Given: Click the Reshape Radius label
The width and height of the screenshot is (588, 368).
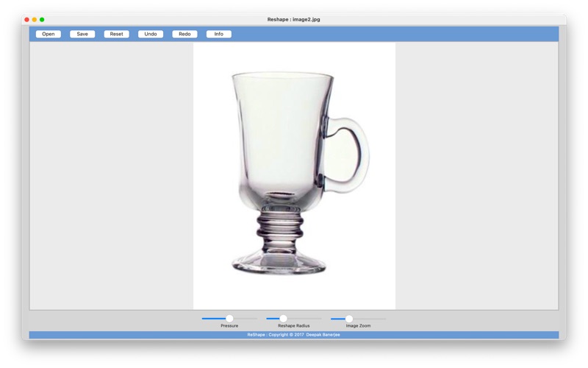Looking at the screenshot, I should (294, 326).
